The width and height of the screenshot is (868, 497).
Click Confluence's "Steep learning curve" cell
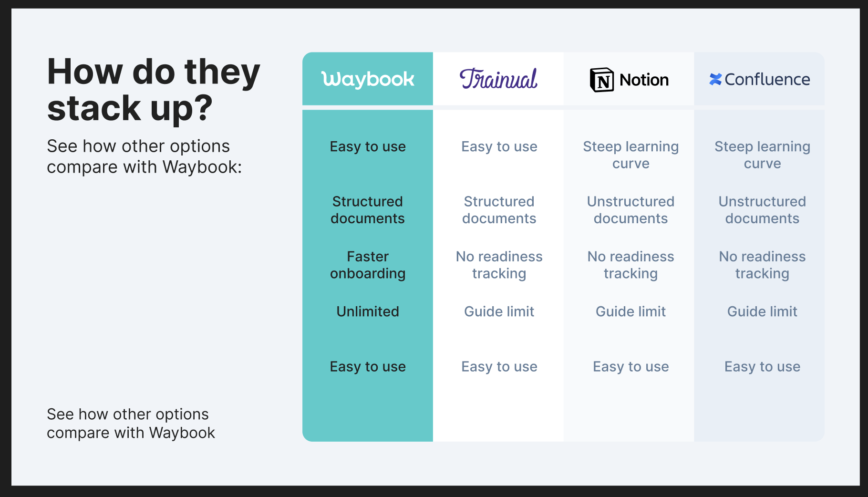click(762, 155)
